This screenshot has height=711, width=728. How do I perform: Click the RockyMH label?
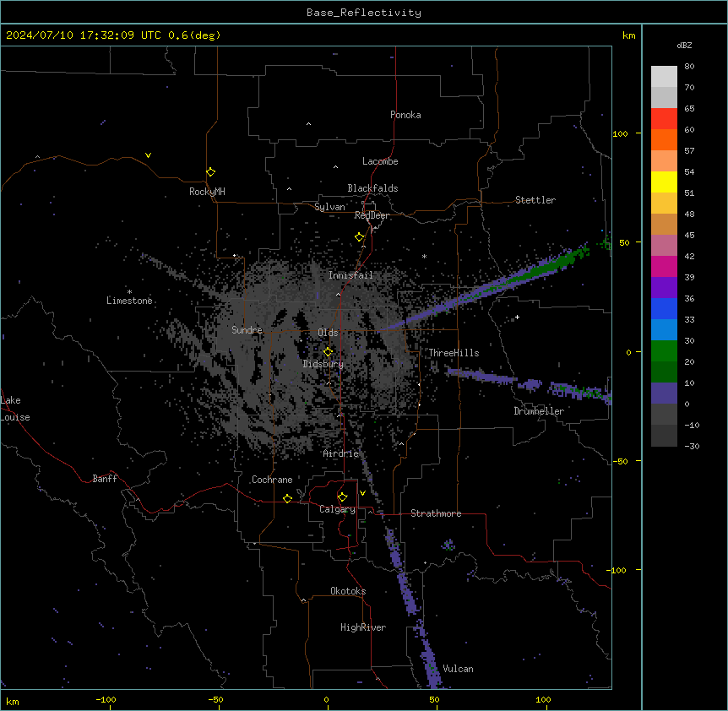click(x=207, y=192)
